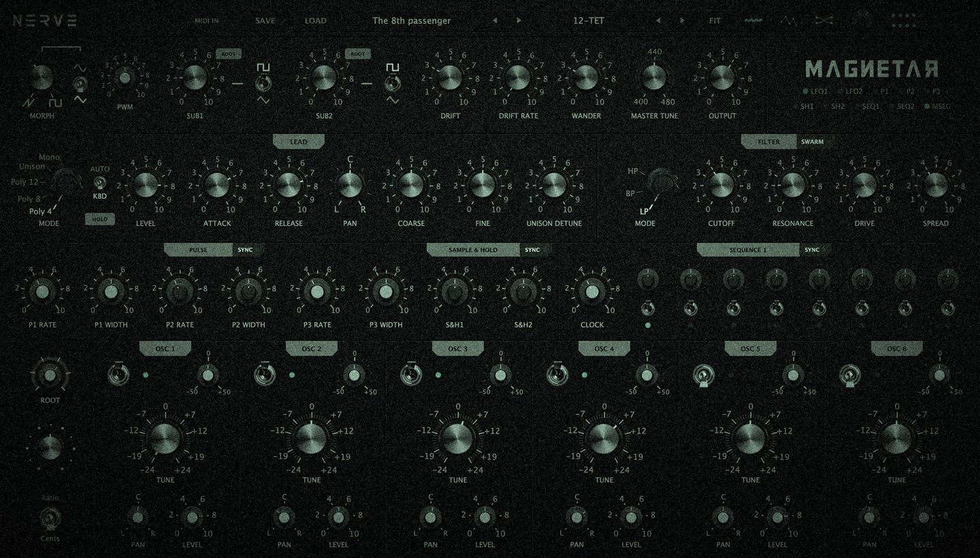Select the square wave icon above SUB2 switch
This screenshot has width=980, height=558.
pos(393,67)
